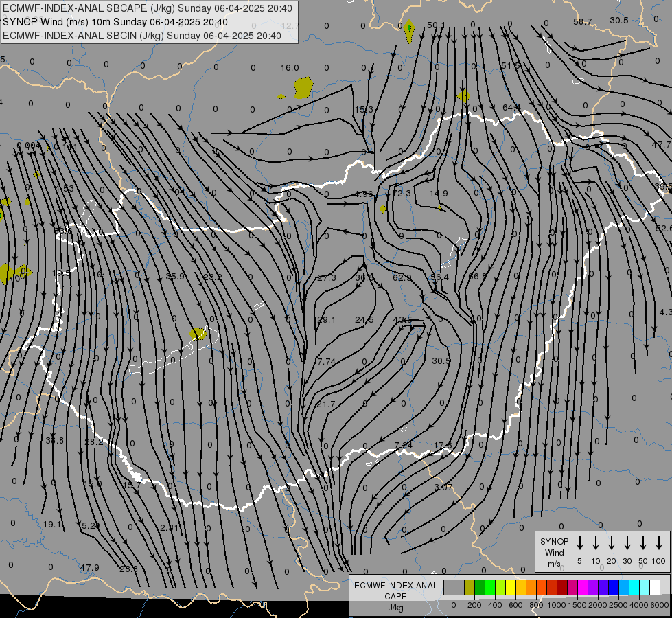Click the SYNOP Wind m/s legend label

pos(554,552)
